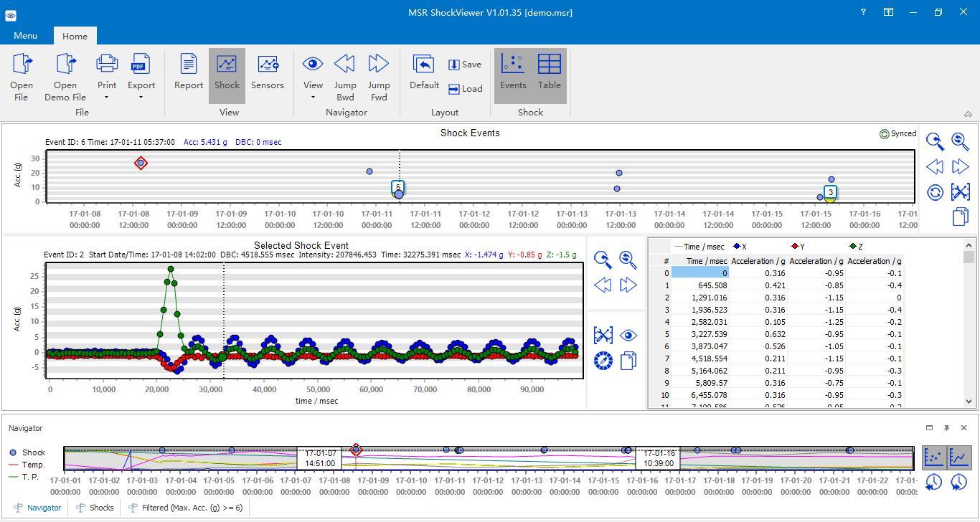Open the color wheel settings in Selected Shock Event

click(x=603, y=361)
